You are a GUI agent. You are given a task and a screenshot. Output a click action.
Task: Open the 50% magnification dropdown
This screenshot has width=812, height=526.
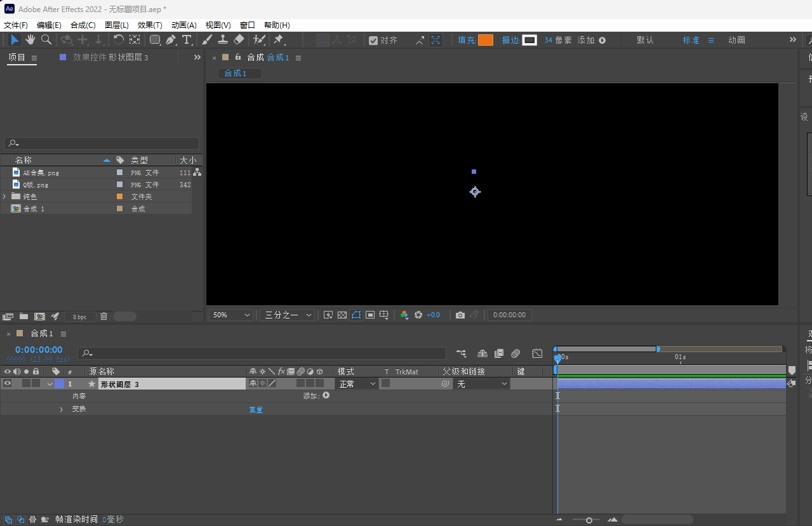click(231, 315)
